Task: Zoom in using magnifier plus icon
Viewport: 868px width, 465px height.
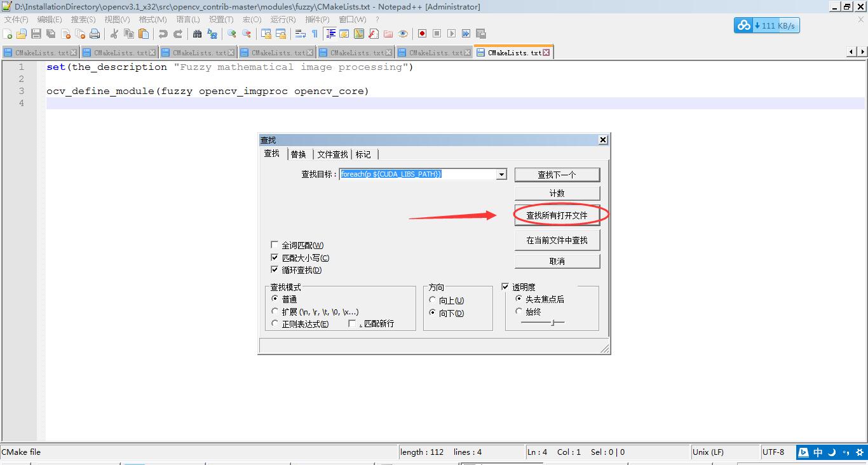Action: (231, 34)
